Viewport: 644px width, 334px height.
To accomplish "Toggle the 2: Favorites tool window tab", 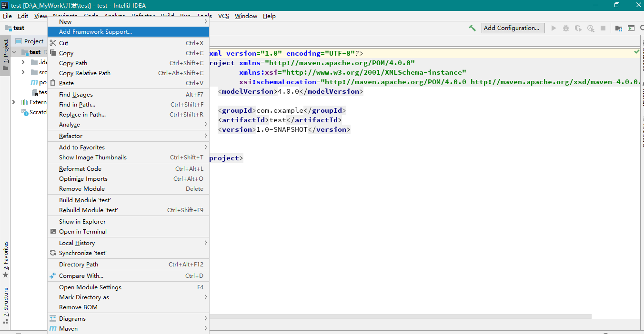I will [5, 259].
